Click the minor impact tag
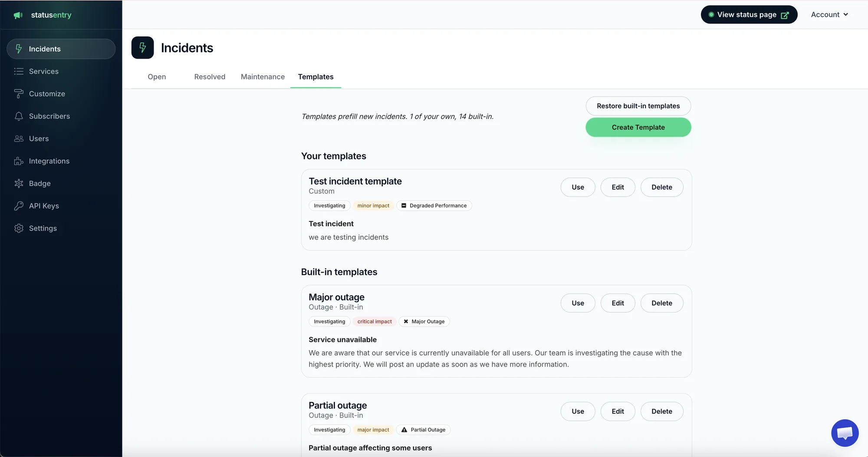This screenshot has height=457, width=868. coord(373,206)
